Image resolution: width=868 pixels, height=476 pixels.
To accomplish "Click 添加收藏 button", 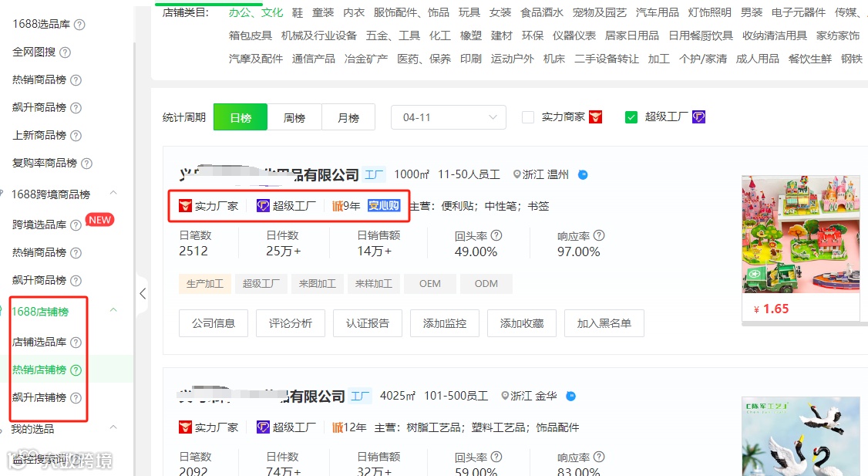I will coord(521,323).
